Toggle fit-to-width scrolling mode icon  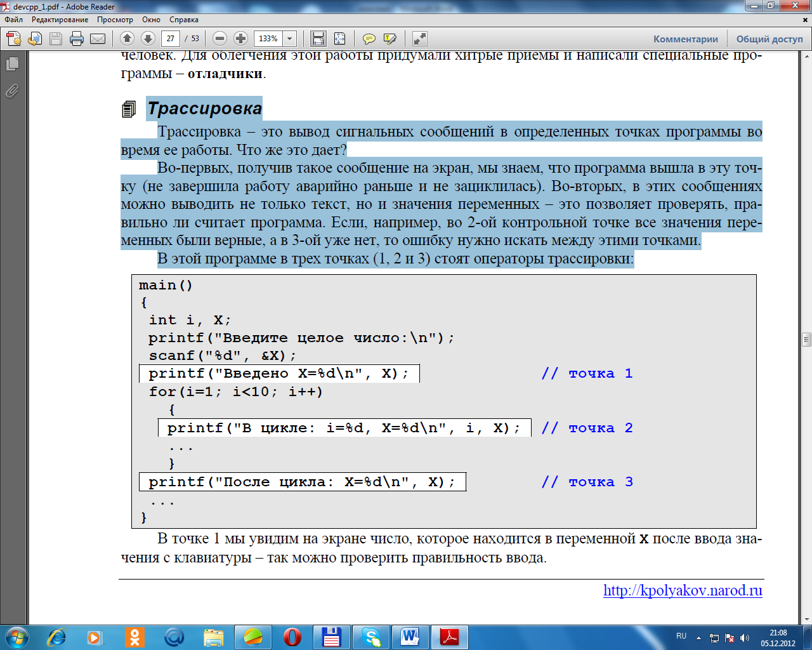[318, 39]
